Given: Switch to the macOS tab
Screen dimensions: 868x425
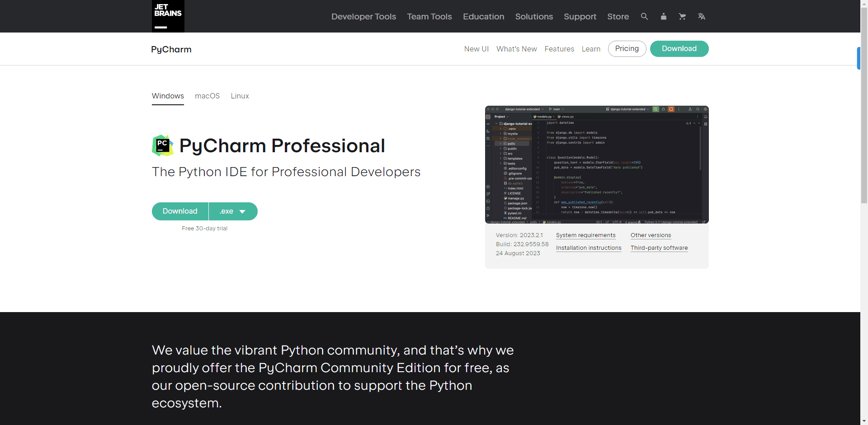Looking at the screenshot, I should click(x=207, y=96).
